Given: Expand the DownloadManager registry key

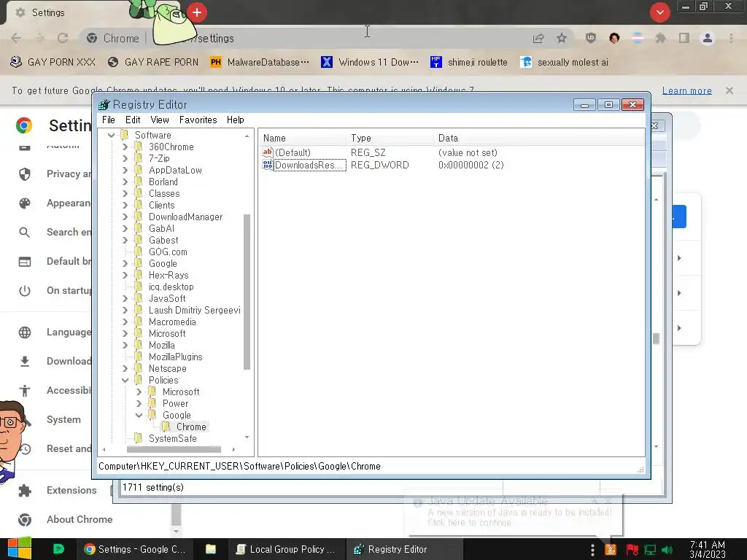Looking at the screenshot, I should click(x=125, y=217).
